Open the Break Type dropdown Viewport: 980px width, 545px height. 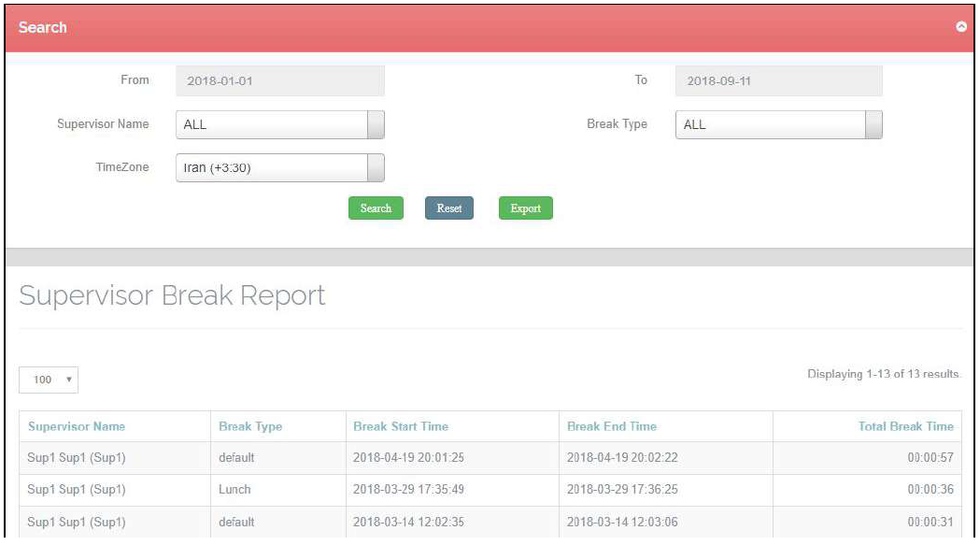778,125
